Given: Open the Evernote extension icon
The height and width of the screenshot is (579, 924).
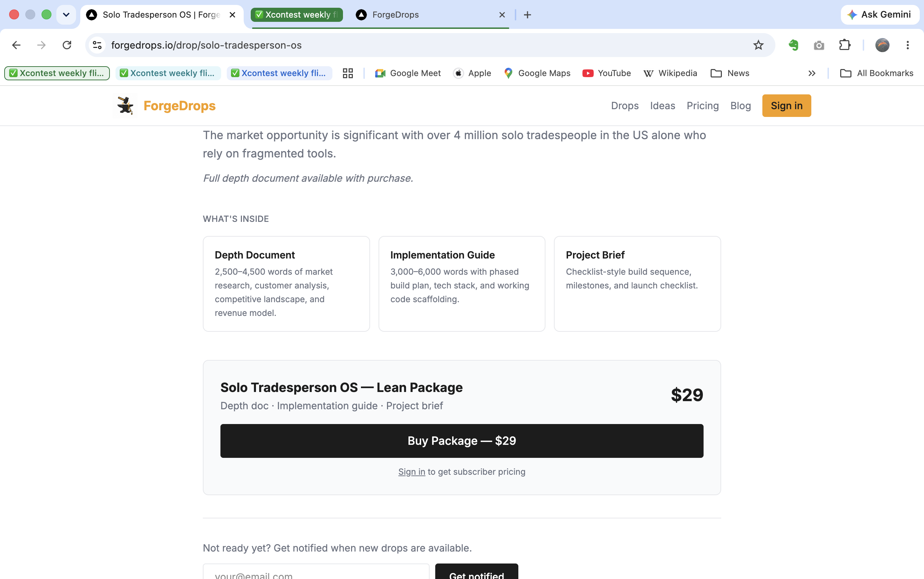Looking at the screenshot, I should pos(793,45).
